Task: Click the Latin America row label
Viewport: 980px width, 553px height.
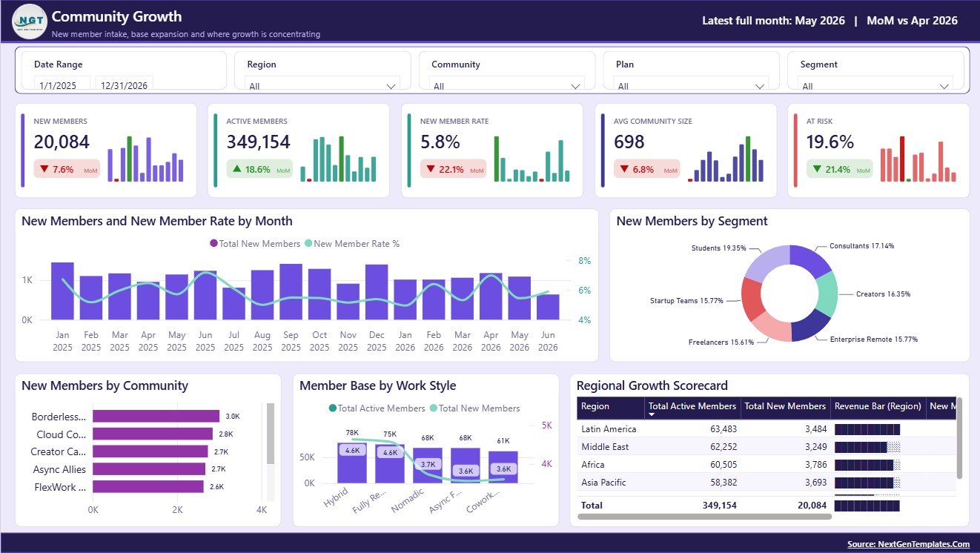Action: click(609, 429)
